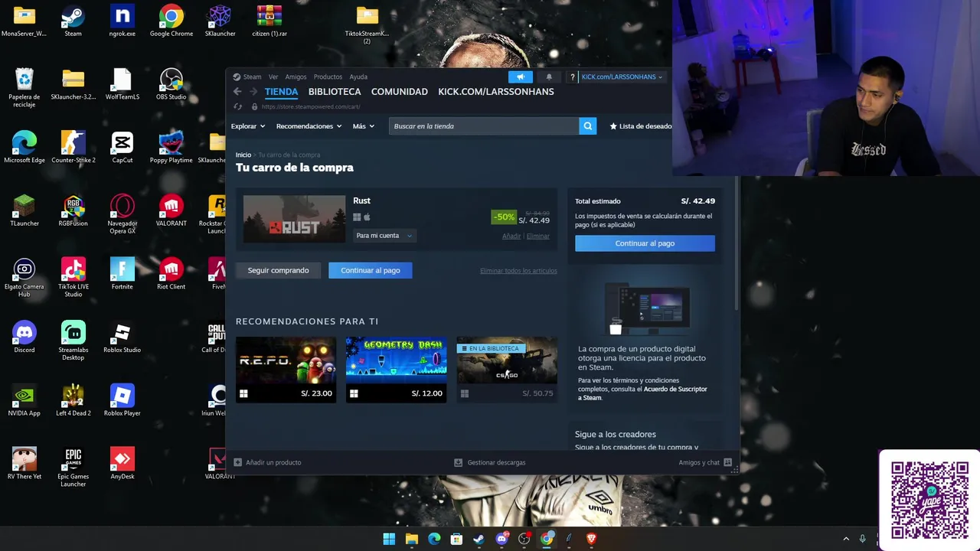Open the Rust game thumbnail in cart
This screenshot has height=551, width=980.
click(294, 219)
